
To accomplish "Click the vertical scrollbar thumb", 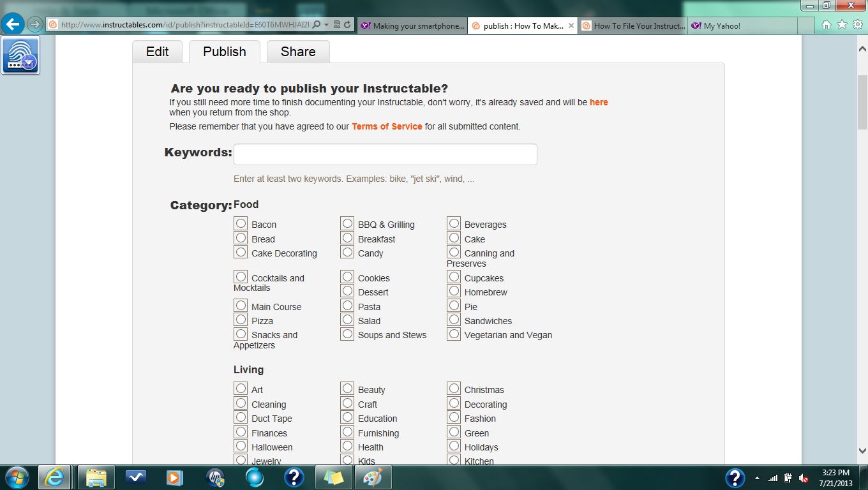I will click(x=862, y=101).
